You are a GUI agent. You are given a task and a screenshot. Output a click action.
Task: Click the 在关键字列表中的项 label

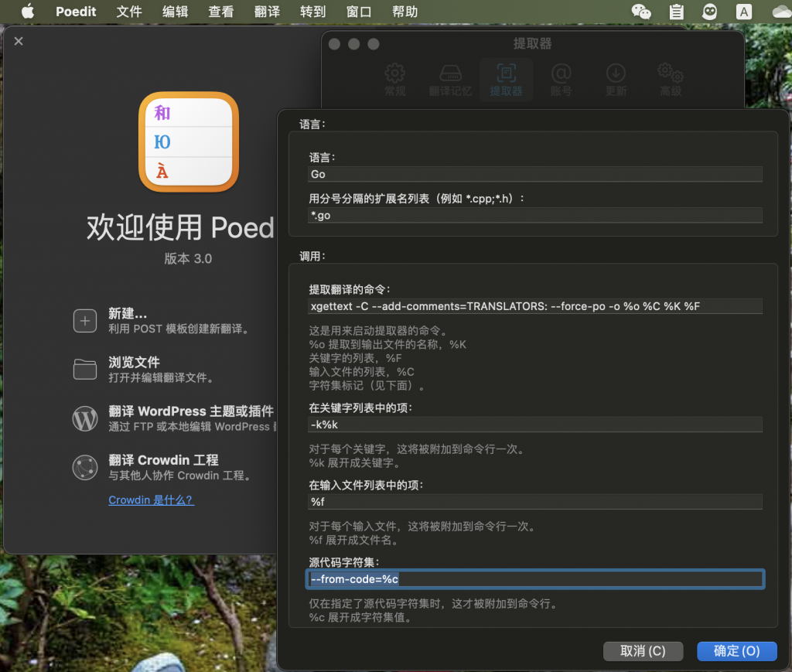360,408
